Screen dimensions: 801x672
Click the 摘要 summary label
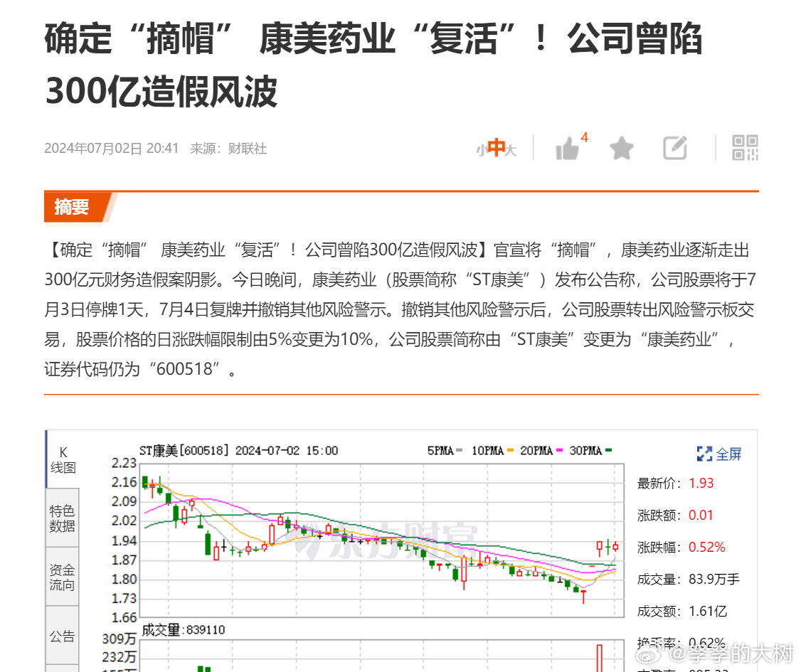tap(72, 208)
